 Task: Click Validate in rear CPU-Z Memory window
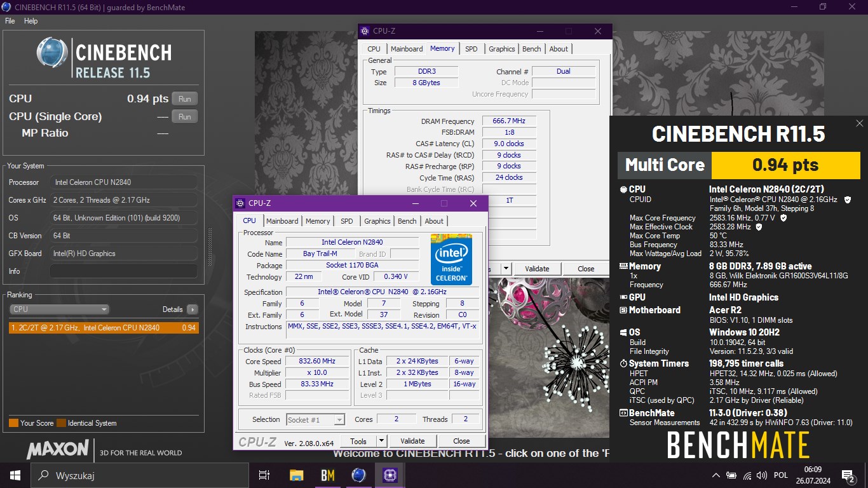537,269
